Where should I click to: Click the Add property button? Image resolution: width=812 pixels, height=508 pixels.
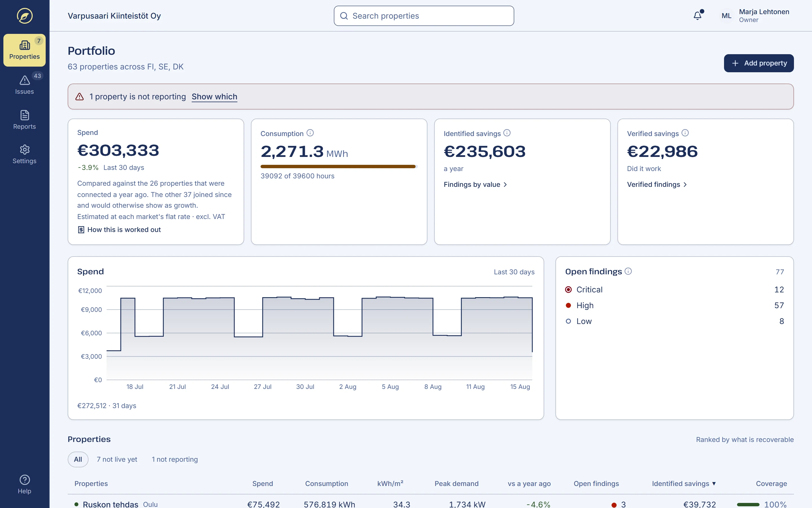[759, 63]
